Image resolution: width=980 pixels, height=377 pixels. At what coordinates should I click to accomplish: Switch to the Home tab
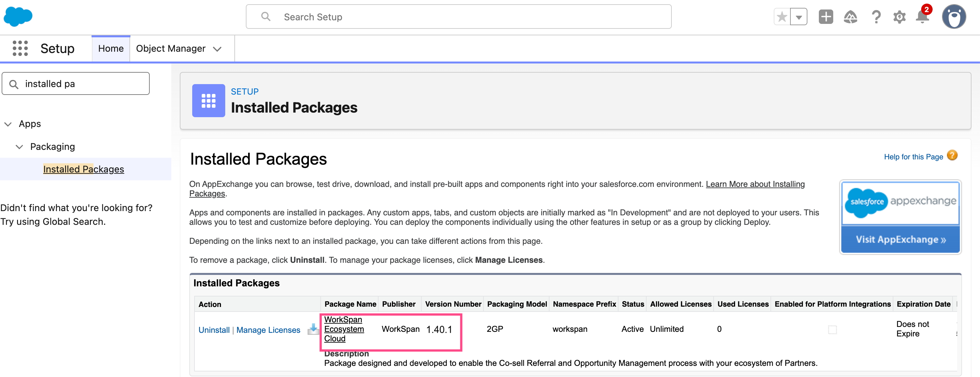[x=111, y=48]
